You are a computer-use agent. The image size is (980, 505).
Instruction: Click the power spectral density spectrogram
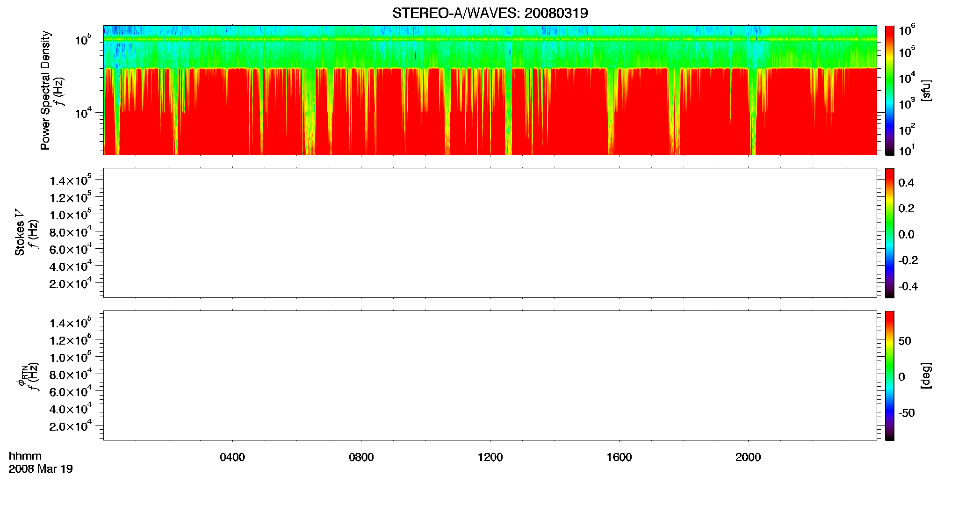[x=490, y=90]
